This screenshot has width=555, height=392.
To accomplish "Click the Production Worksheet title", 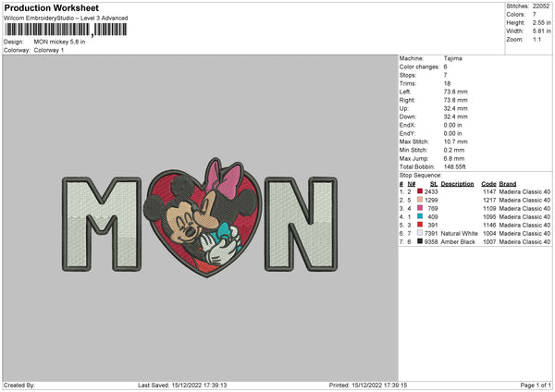I will tap(51, 7).
